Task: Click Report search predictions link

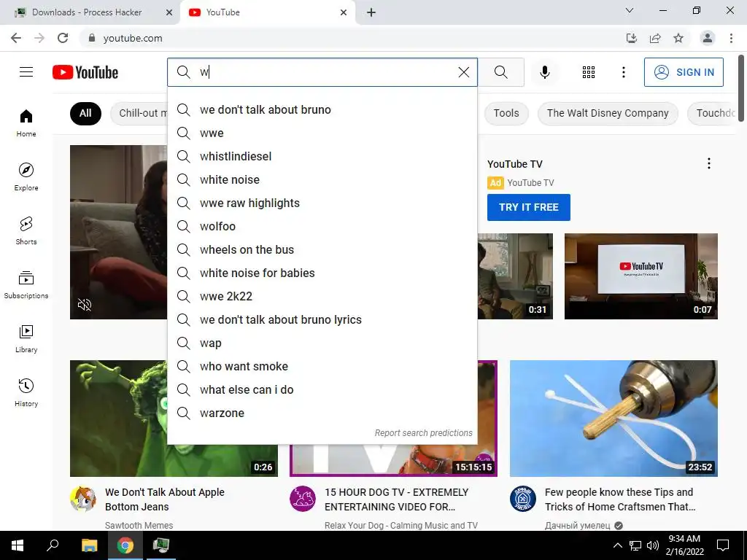Action: tap(424, 433)
